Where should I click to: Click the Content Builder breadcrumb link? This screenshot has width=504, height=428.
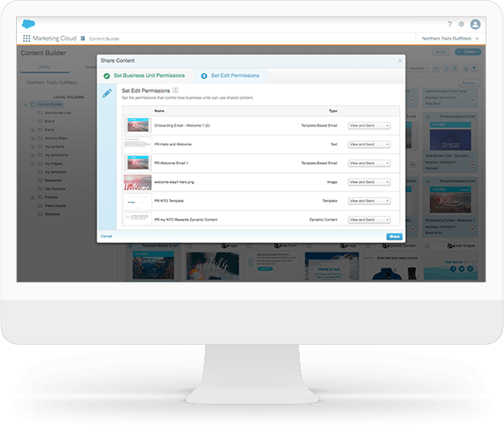tap(104, 39)
